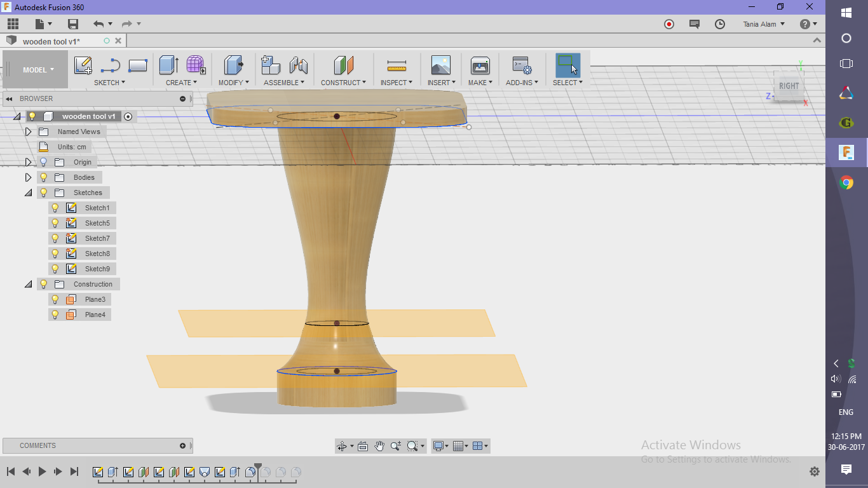The width and height of the screenshot is (868, 488).
Task: Click the activate radio button of wooden tool v1
Action: coord(128,116)
